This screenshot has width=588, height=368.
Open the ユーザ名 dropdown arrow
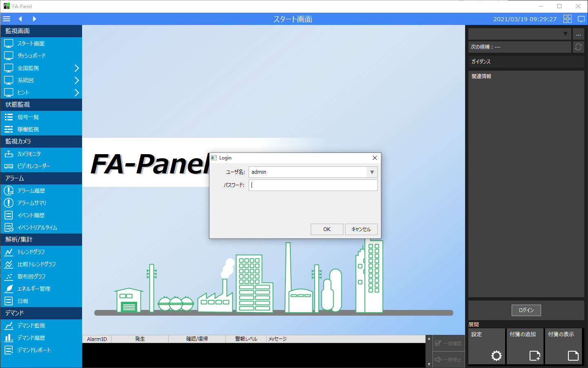point(372,172)
